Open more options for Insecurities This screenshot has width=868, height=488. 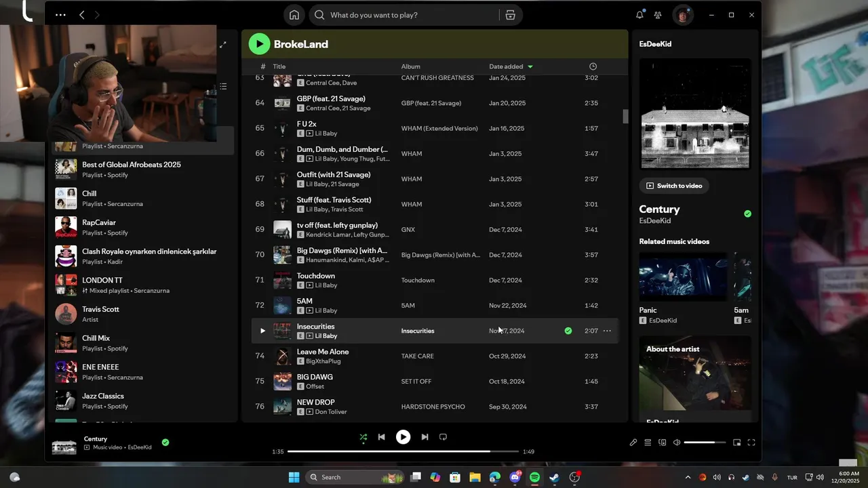607,331
